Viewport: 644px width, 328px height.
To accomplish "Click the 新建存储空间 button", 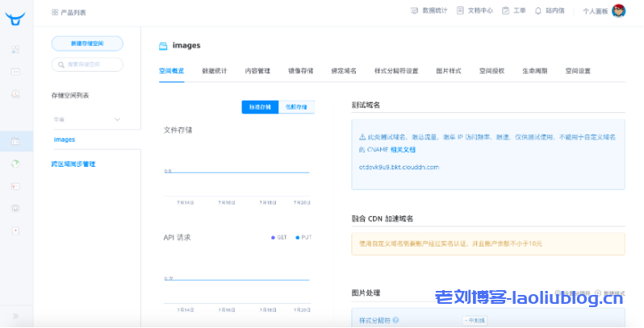I will pyautogui.click(x=87, y=43).
